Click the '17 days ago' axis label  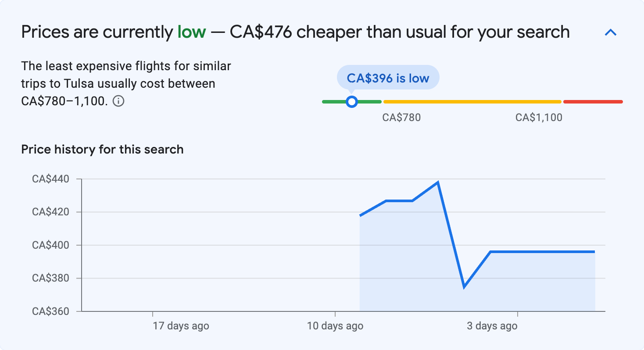click(181, 326)
